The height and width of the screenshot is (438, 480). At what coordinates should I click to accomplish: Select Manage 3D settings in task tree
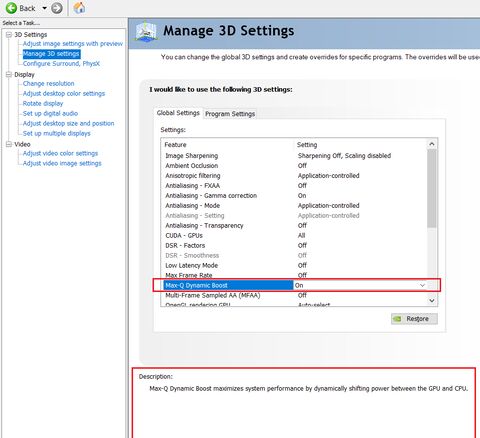pyautogui.click(x=51, y=54)
